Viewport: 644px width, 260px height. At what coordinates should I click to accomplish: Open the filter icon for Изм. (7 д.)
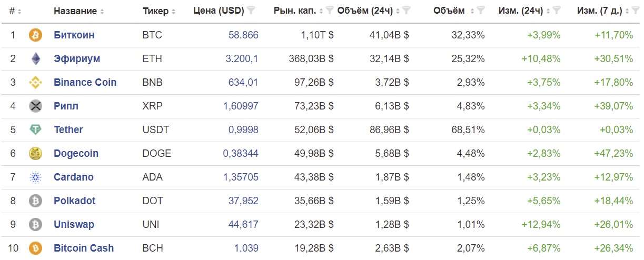[x=635, y=11]
